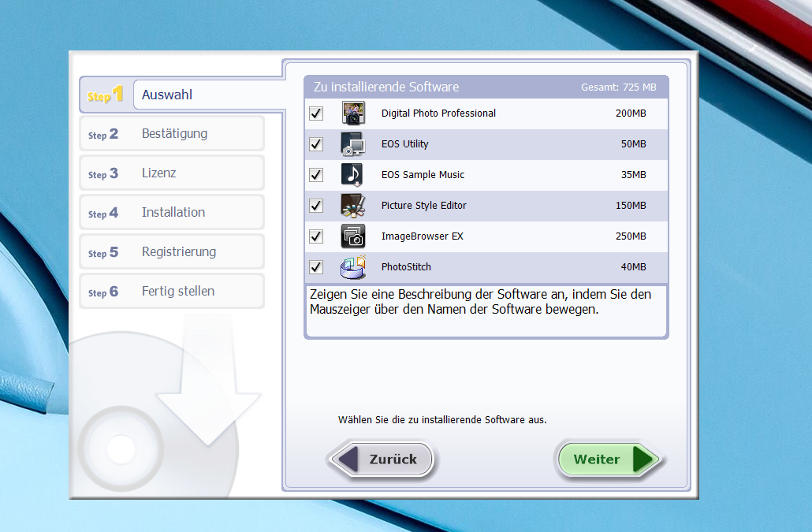The width and height of the screenshot is (812, 532).
Task: Select Step 1 Auswahl tab
Action: 181,95
